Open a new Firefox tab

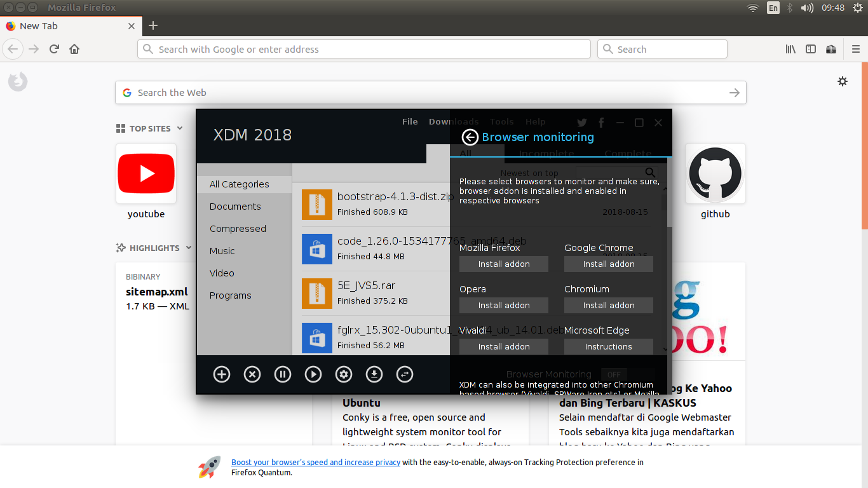point(153,25)
